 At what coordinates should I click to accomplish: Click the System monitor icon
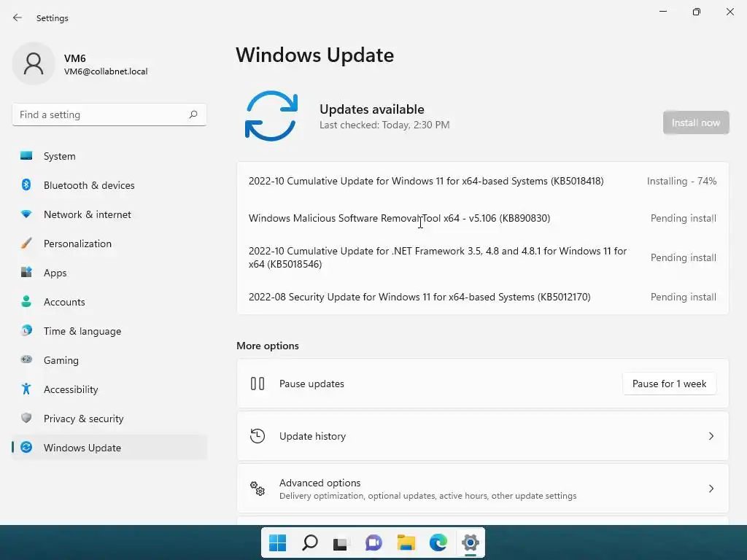click(x=26, y=156)
